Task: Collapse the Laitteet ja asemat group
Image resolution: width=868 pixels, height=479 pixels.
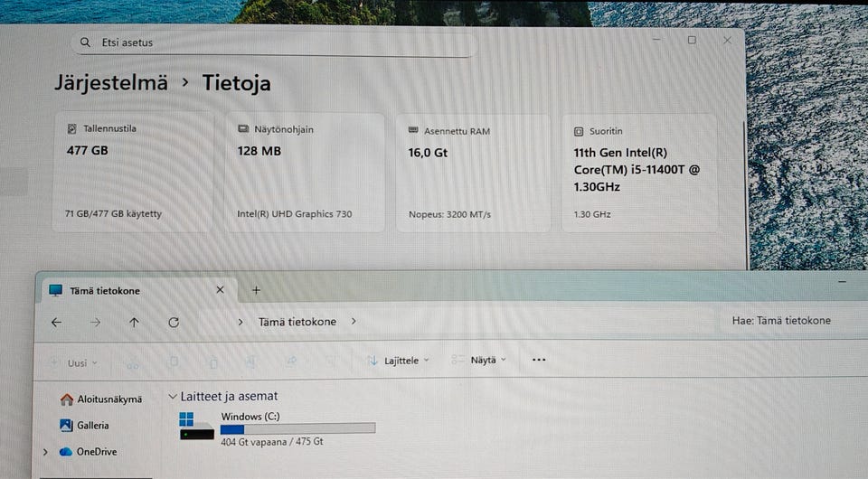Action: coord(172,397)
